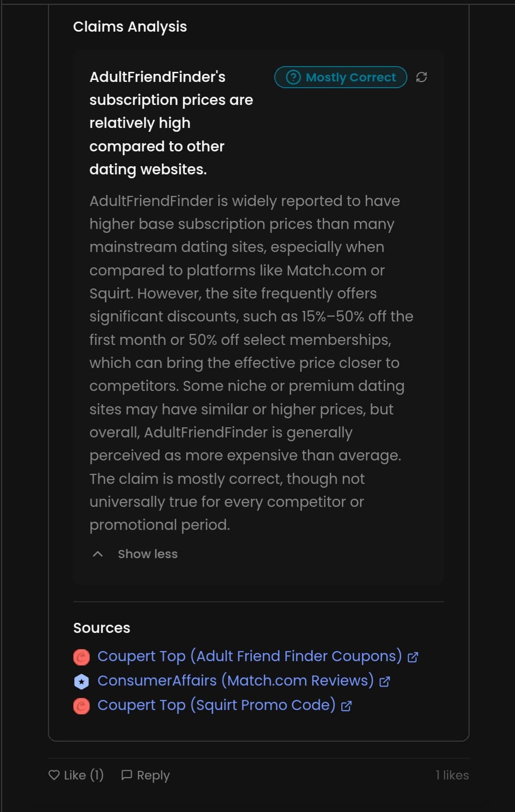The image size is (515, 812).
Task: Click the AdultFriendFinder claim headline text
Action: (171, 123)
